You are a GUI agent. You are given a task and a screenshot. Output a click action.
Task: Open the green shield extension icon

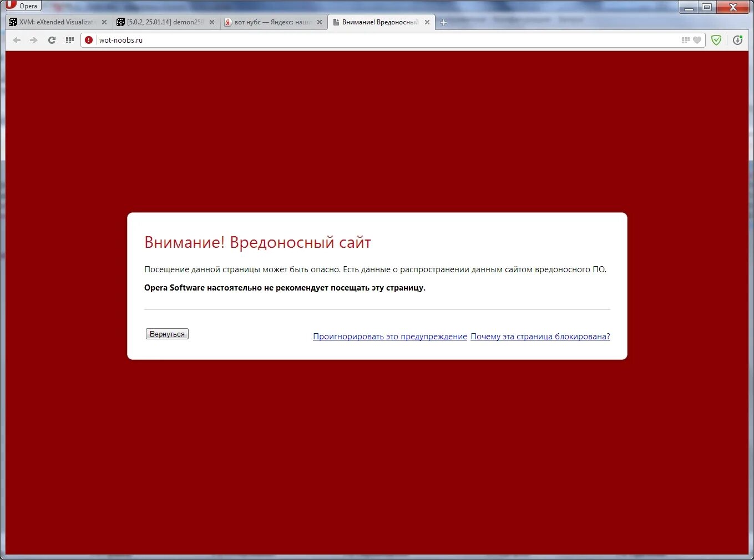click(716, 40)
